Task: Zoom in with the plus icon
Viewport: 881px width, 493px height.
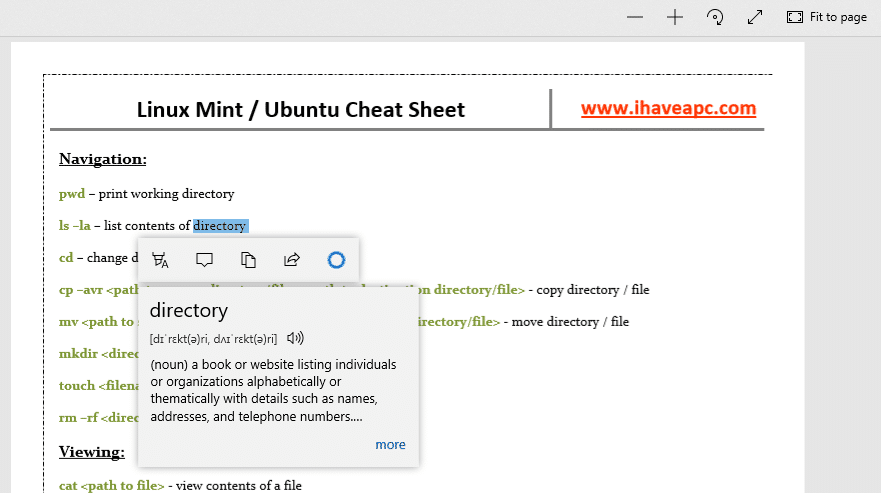Action: (x=675, y=17)
